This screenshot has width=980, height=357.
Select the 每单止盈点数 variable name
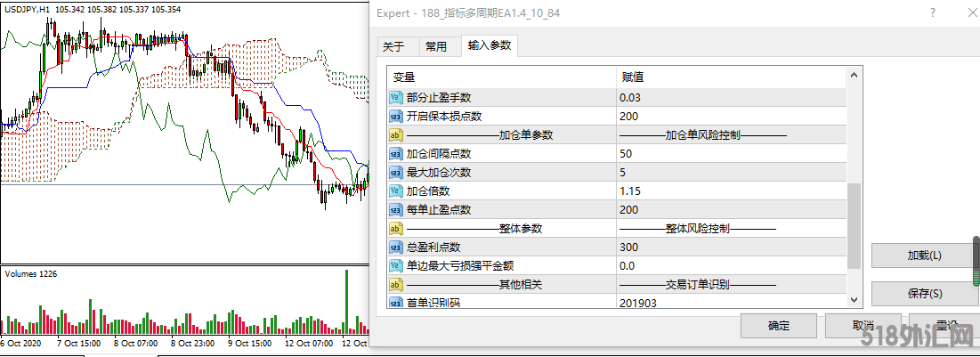[x=439, y=210]
